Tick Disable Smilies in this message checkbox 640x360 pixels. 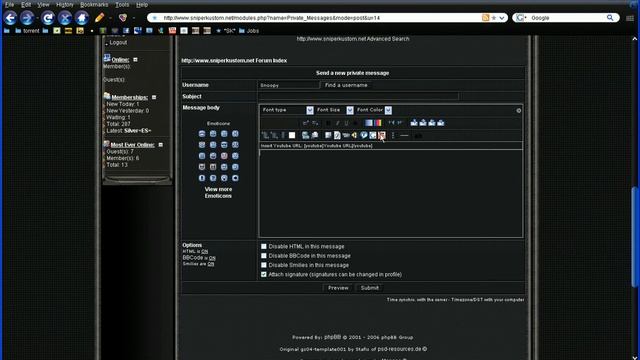[x=264, y=265]
